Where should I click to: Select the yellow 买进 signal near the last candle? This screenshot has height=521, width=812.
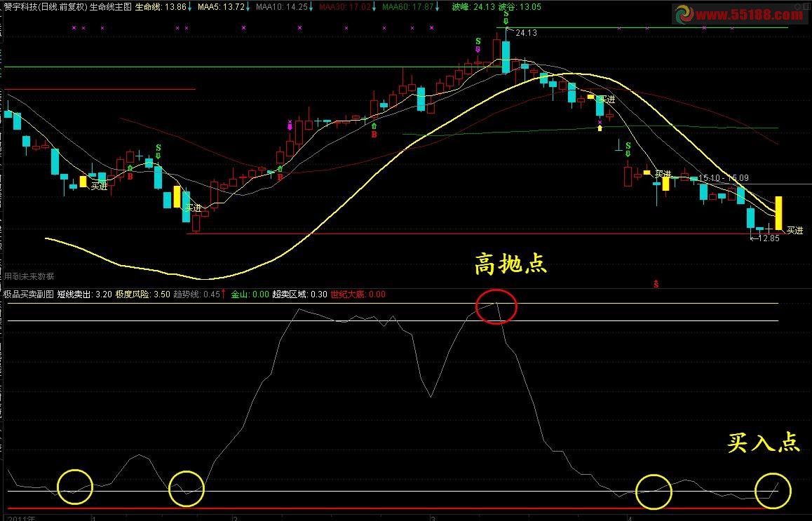[793, 230]
